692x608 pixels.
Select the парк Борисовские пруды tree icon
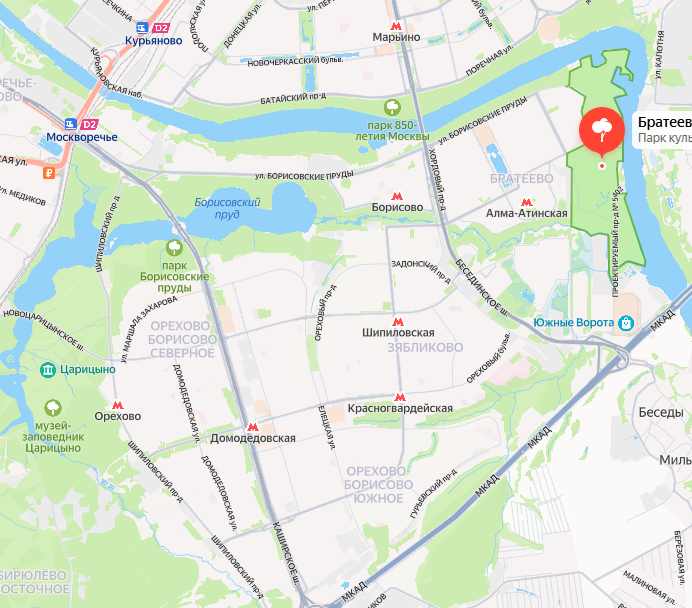(174, 248)
